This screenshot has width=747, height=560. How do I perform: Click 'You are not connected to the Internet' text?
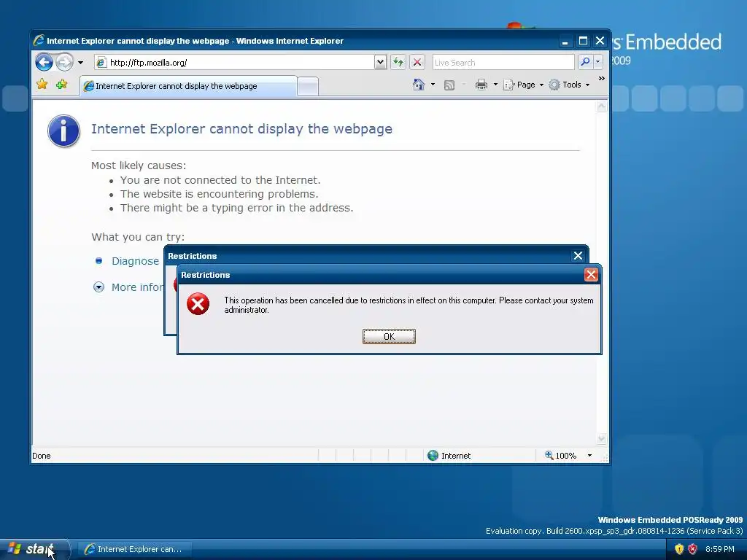tap(220, 180)
